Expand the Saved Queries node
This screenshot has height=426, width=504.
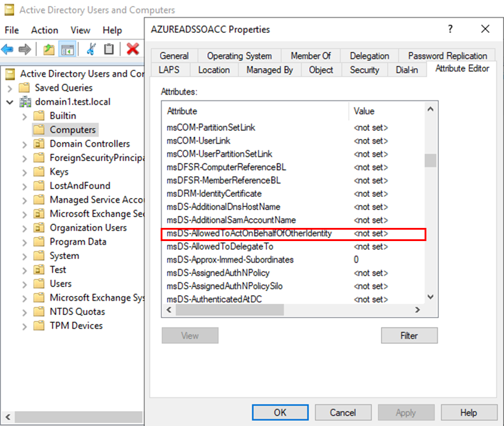click(x=10, y=88)
